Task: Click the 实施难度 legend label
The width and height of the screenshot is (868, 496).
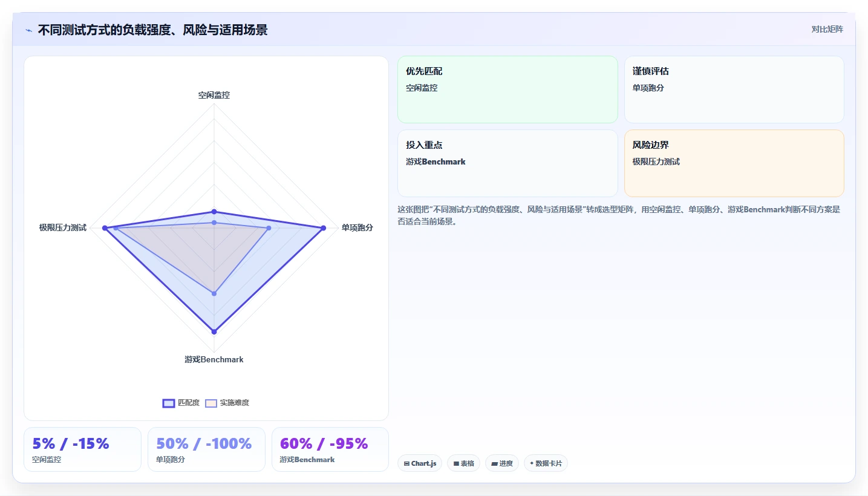Action: coord(235,403)
